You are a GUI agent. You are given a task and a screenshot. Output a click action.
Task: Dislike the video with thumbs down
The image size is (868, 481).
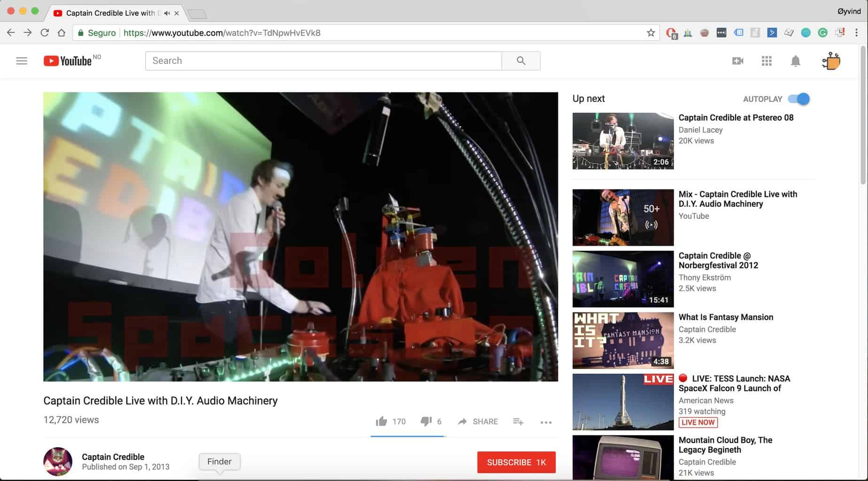click(x=426, y=421)
